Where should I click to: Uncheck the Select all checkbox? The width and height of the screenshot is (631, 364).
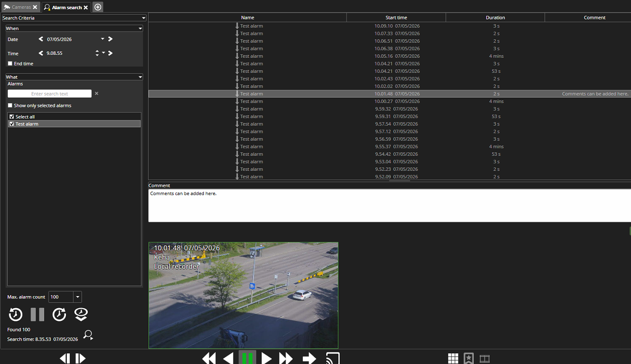[12, 116]
